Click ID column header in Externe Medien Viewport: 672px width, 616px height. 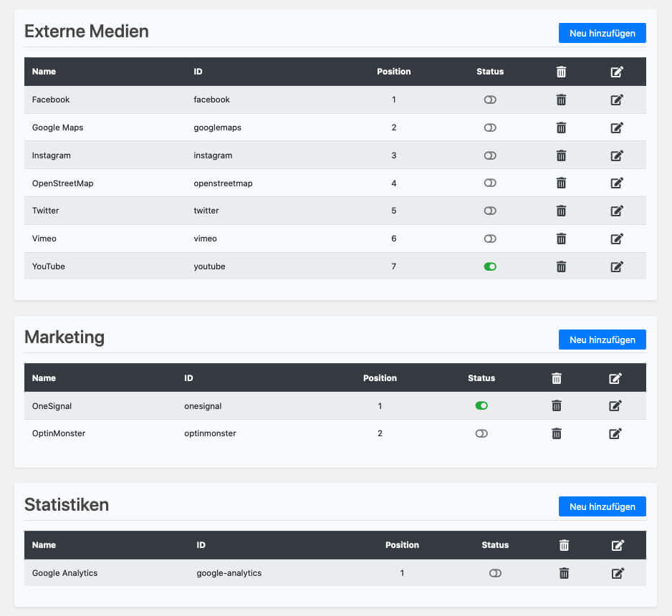pos(198,72)
